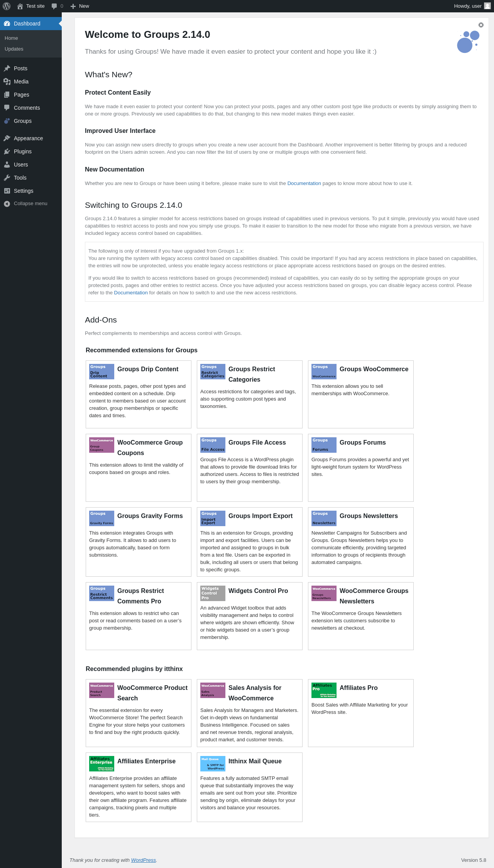
Task: Open the Pages menu
Action: coord(31,95)
